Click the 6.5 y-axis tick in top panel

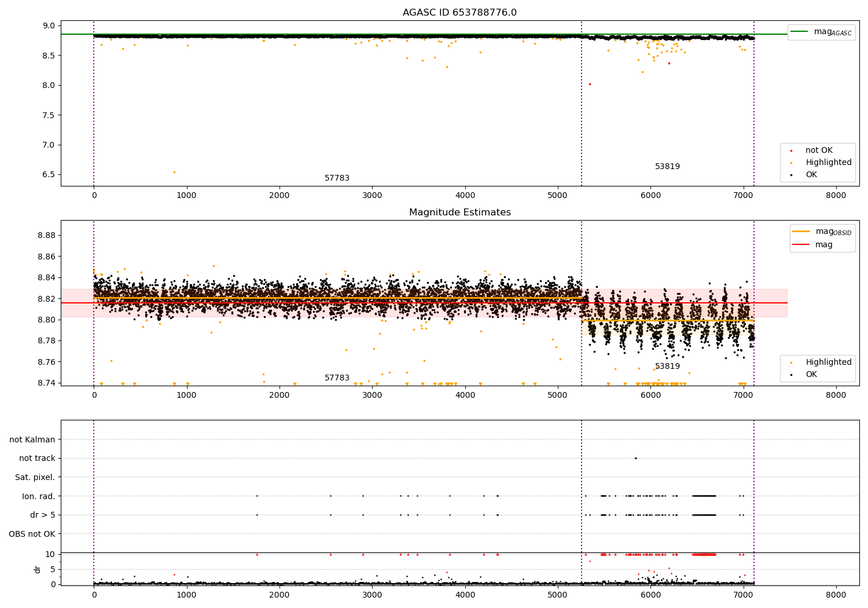[x=50, y=174]
